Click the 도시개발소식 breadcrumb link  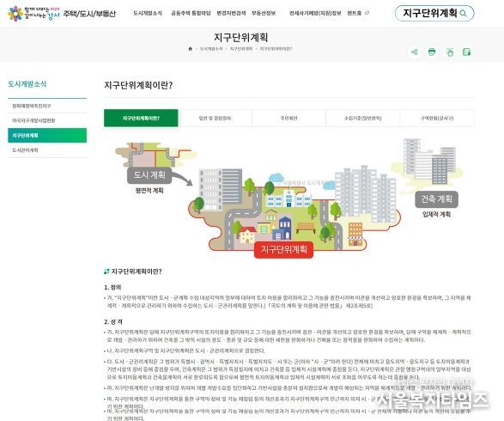click(x=211, y=49)
